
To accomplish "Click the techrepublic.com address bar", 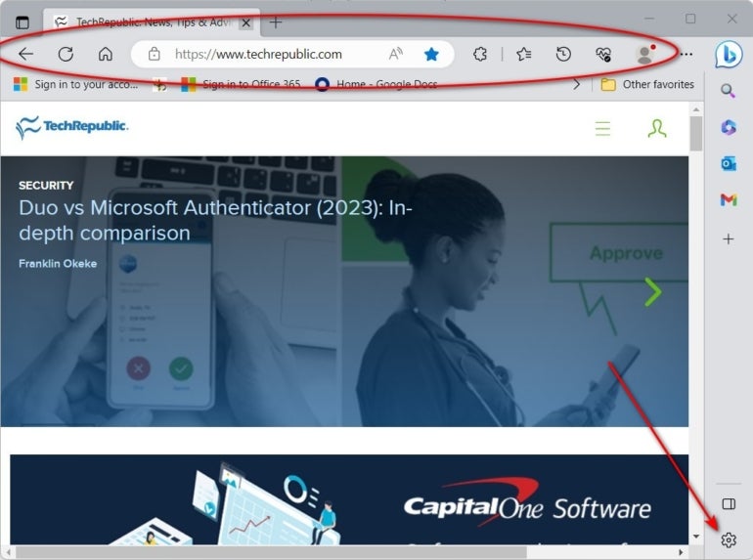I will tap(292, 54).
